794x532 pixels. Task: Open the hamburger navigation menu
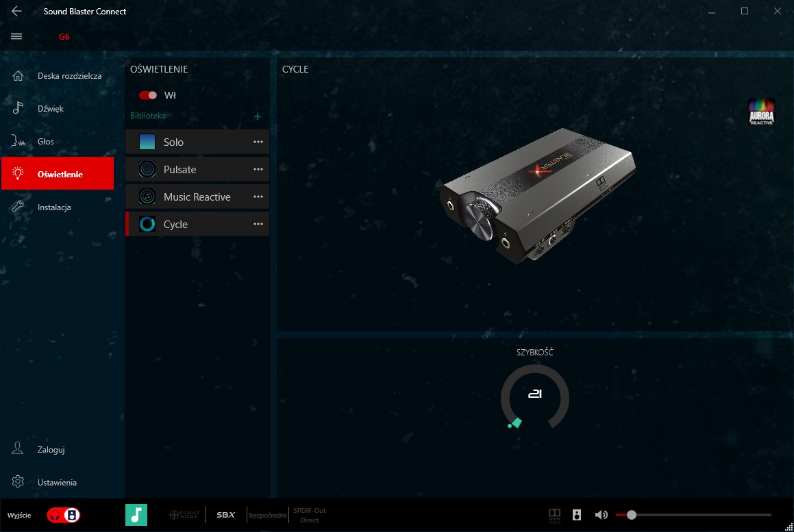[x=16, y=36]
